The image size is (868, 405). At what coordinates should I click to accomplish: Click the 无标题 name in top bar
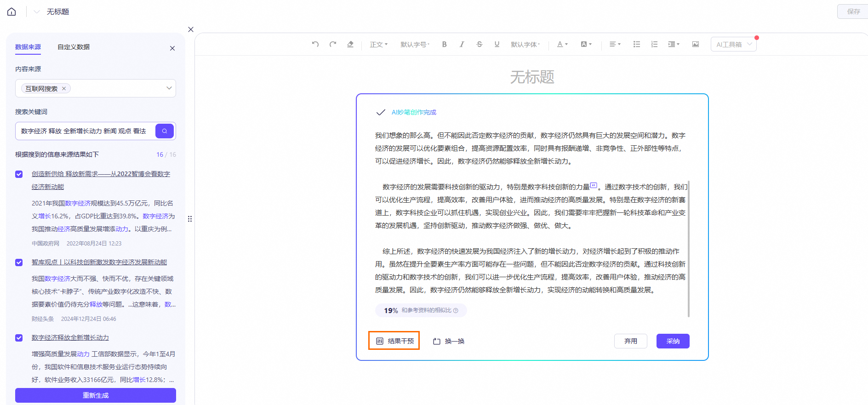[58, 11]
